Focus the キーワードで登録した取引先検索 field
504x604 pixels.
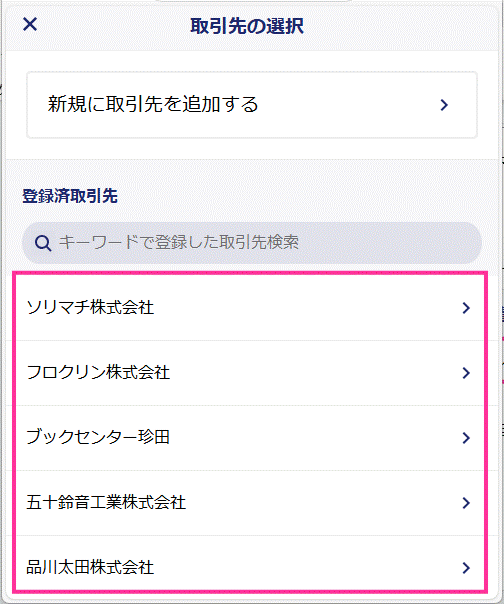(x=252, y=243)
